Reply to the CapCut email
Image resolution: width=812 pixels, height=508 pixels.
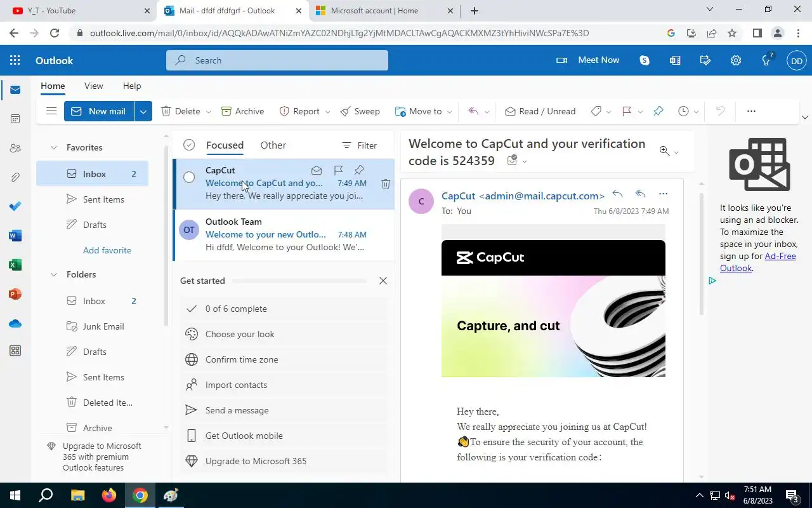[617, 194]
